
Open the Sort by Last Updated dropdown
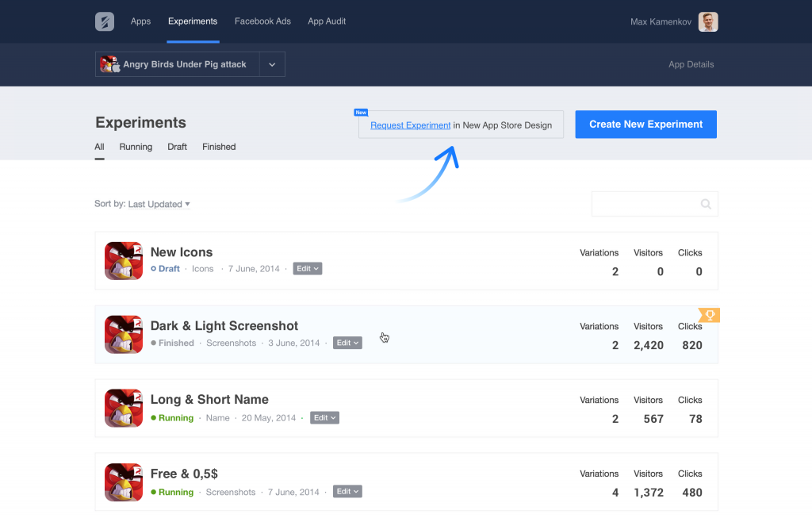click(159, 204)
